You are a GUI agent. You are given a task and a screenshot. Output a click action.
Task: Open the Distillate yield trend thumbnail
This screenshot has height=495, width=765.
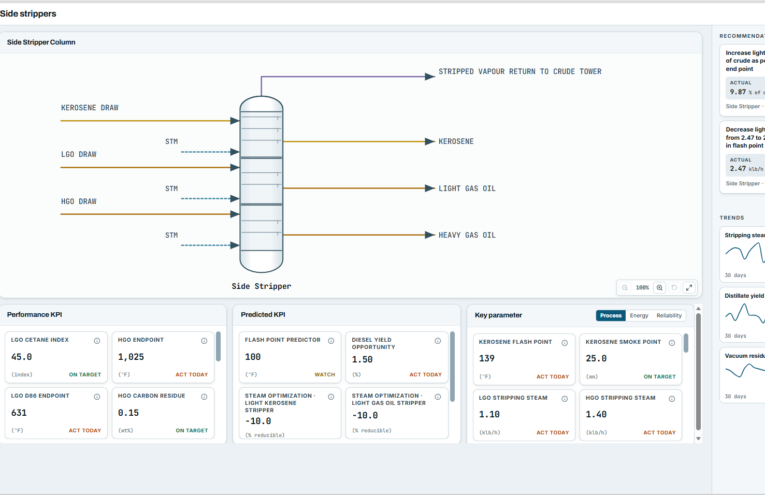point(743,315)
